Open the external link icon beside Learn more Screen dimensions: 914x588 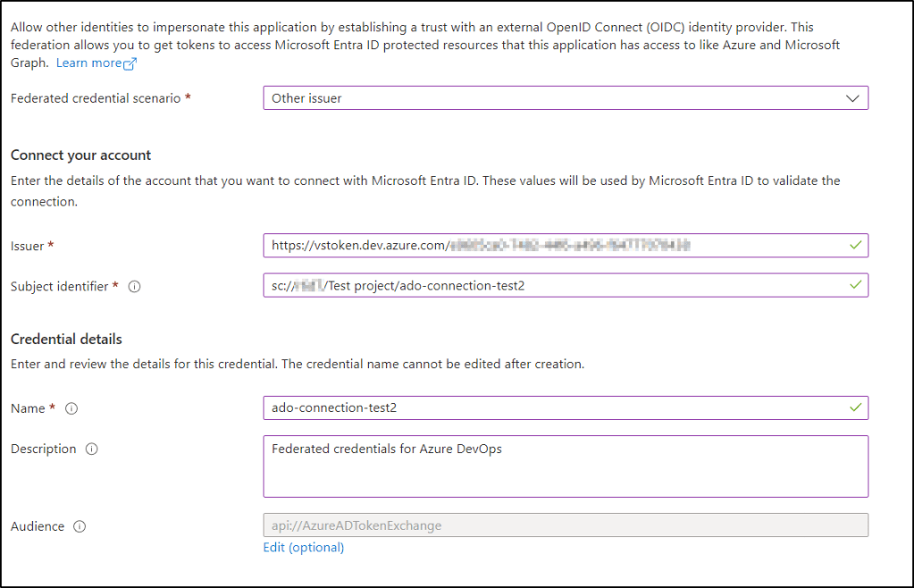pyautogui.click(x=130, y=64)
